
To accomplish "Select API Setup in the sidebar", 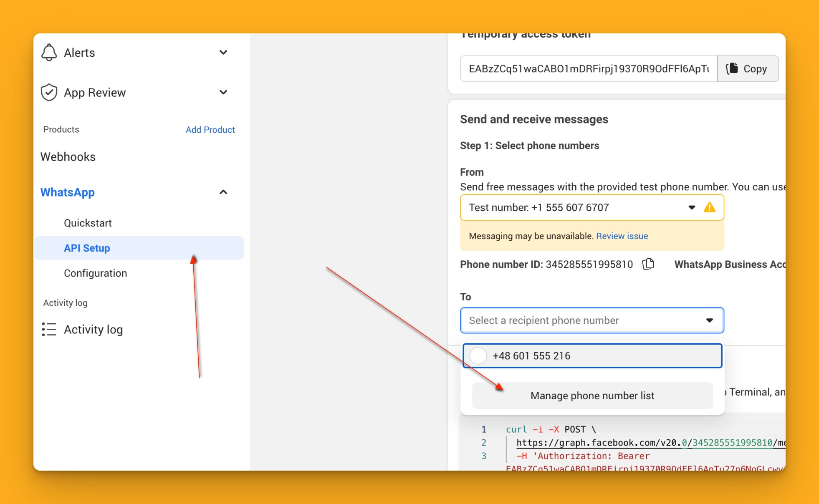I will tap(87, 248).
